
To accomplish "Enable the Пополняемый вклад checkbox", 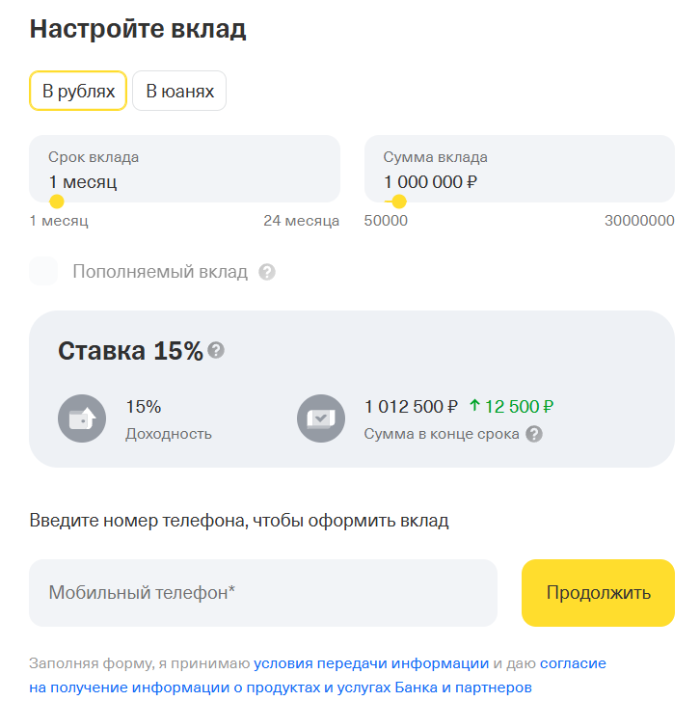I will pos(43,272).
